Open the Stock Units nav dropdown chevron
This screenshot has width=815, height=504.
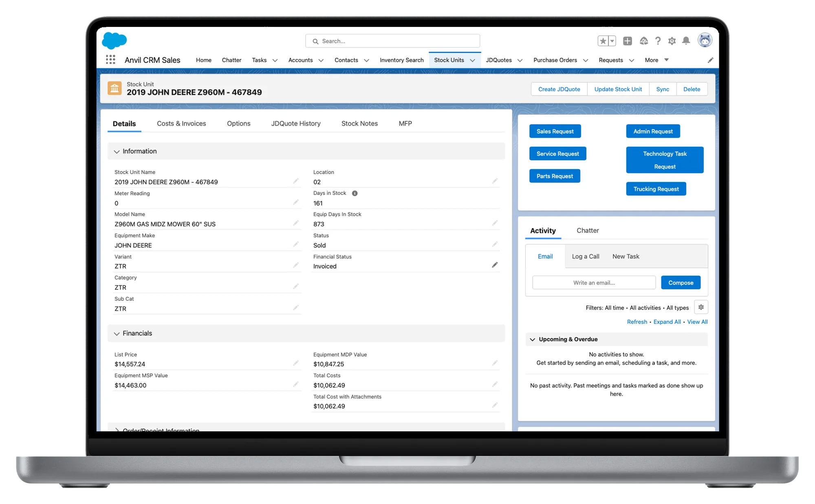click(x=472, y=60)
